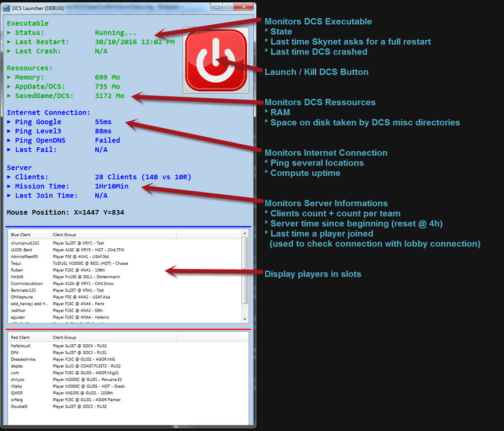Select red client DoubleD

click(x=19, y=407)
